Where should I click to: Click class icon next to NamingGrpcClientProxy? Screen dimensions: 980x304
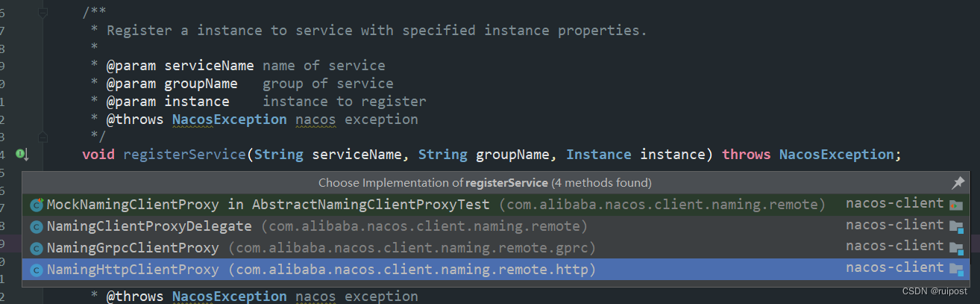tap(36, 248)
